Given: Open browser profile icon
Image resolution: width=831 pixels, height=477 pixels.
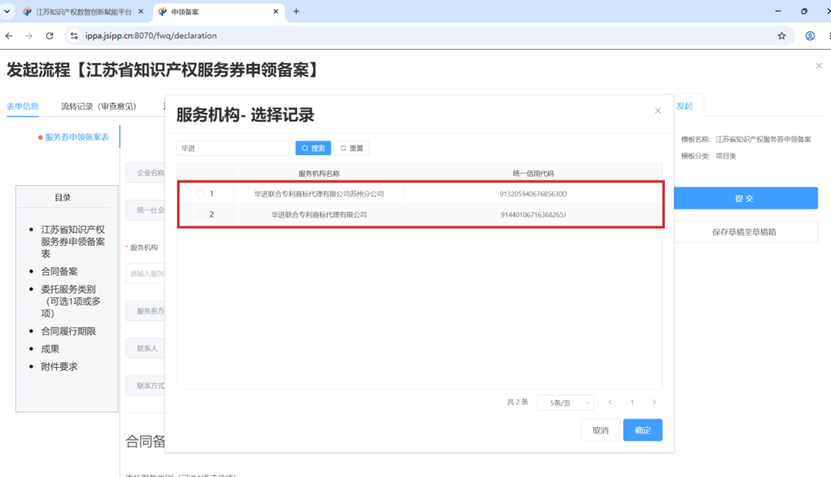Looking at the screenshot, I should coord(810,36).
